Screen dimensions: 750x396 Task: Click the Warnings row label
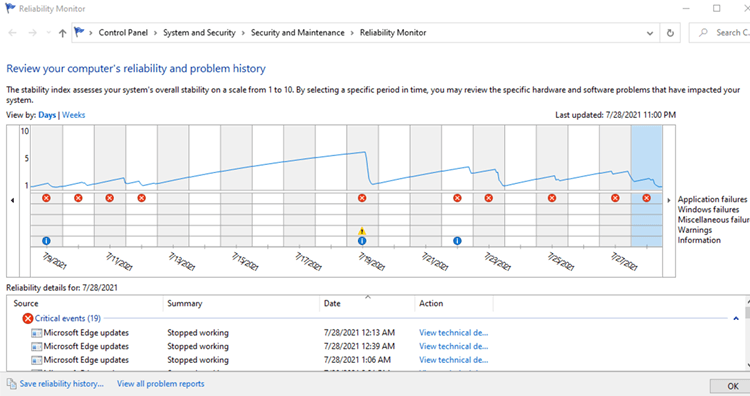695,230
